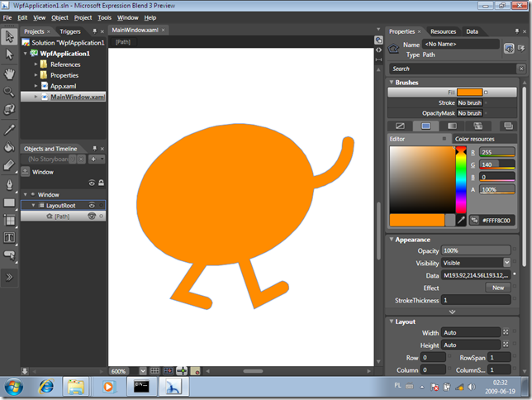This screenshot has height=400, width=532.
Task: Select the Paint Bucket tool
Action: 9,147
